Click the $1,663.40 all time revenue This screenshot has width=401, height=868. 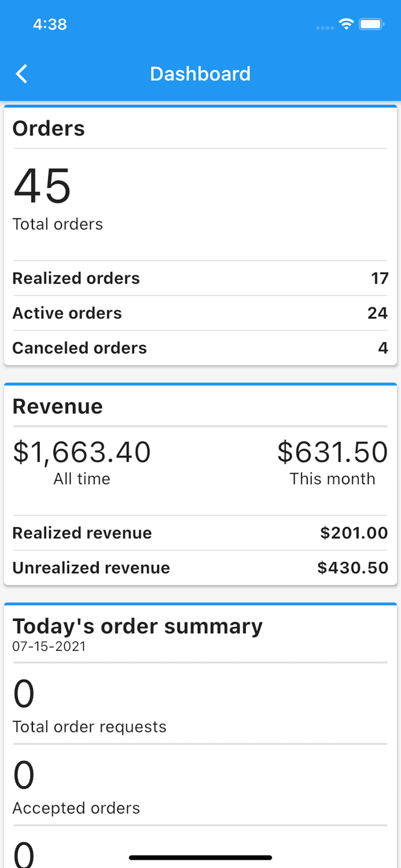82,452
